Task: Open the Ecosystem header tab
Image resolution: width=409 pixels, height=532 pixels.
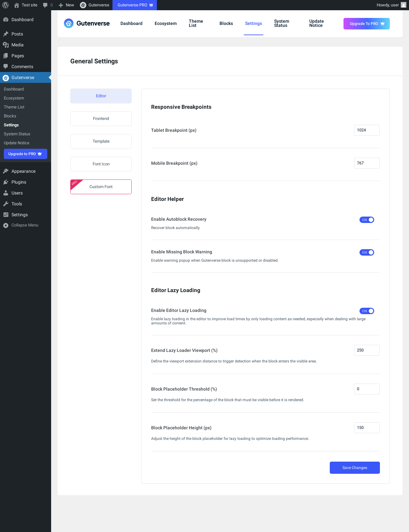Action: pyautogui.click(x=166, y=23)
